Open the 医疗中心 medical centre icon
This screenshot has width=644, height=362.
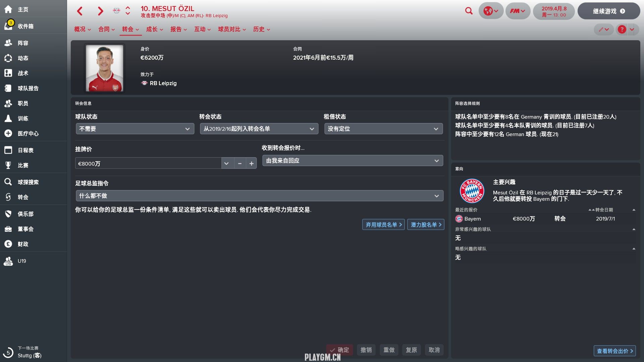click(x=8, y=133)
